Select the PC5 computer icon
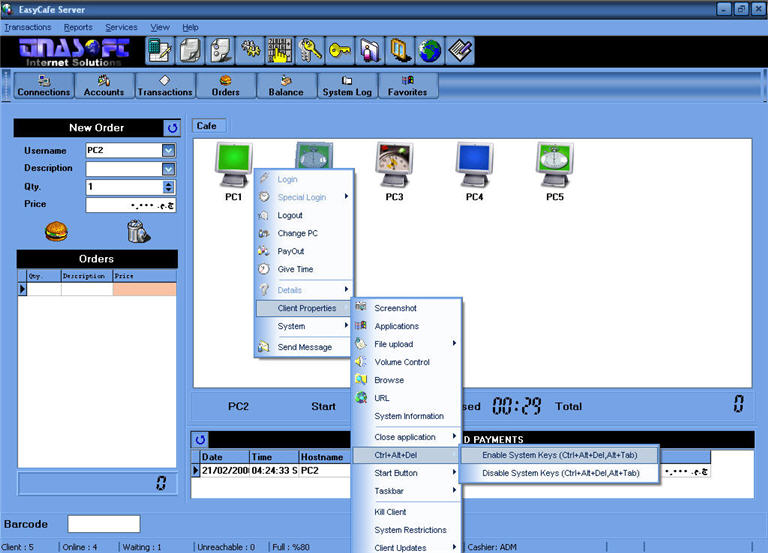 tap(554, 166)
